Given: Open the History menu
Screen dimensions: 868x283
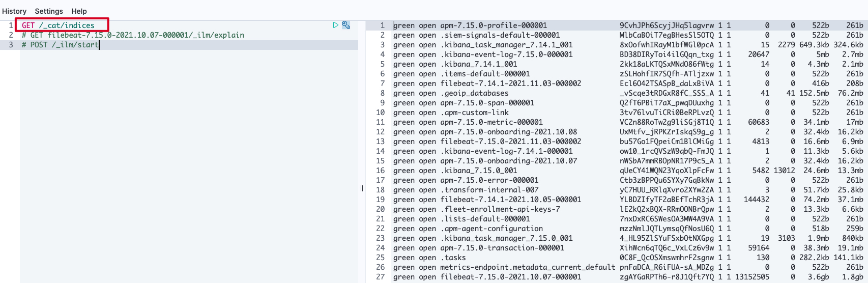Looking at the screenshot, I should 14,11.
